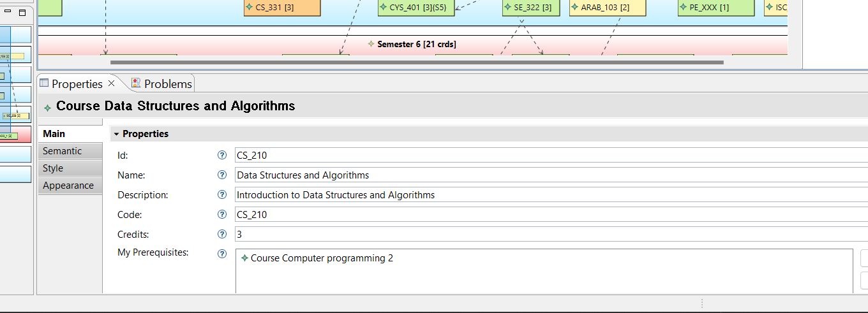Click the Name input field

551,175
